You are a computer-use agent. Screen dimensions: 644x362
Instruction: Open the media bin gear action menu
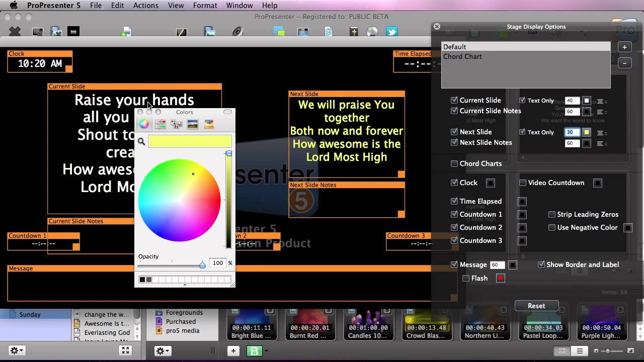[x=163, y=350]
